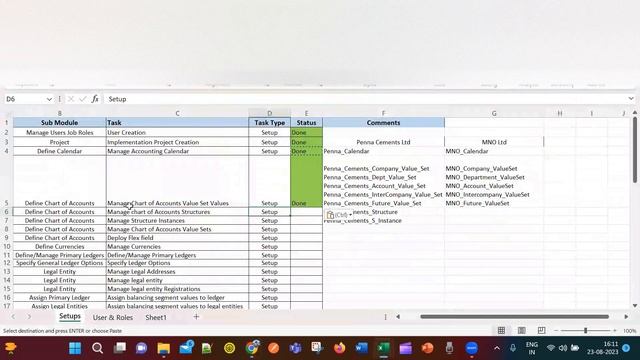Click Manage legal entity Registrations cell

[x=177, y=289]
